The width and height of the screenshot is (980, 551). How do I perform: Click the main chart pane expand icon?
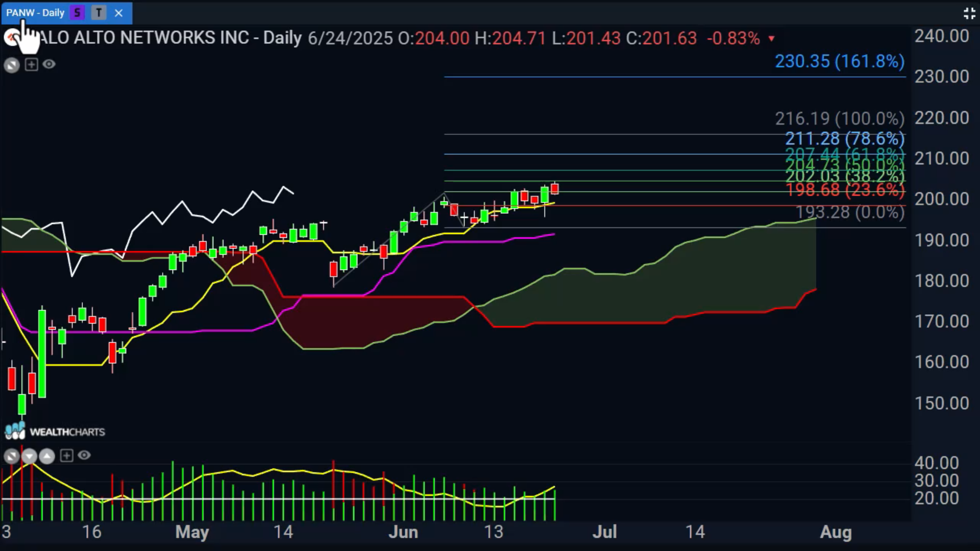[x=12, y=65]
